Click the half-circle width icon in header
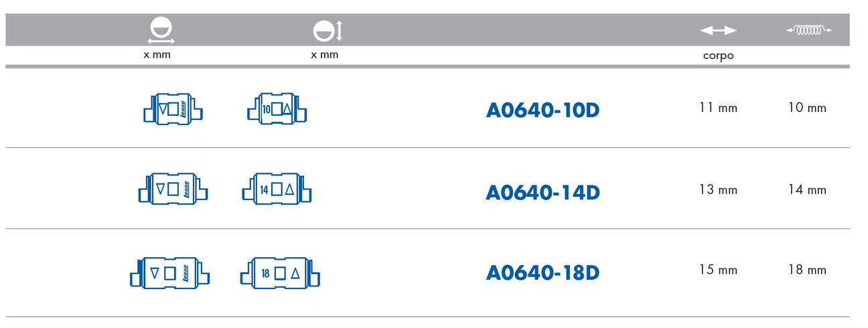This screenshot has height=328, width=868. pyautogui.click(x=161, y=31)
